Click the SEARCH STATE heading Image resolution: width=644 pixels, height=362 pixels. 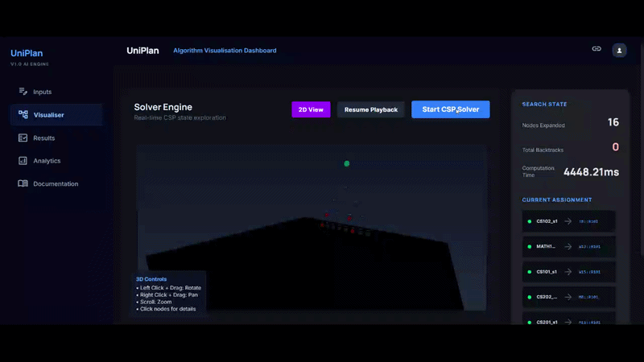(x=544, y=105)
